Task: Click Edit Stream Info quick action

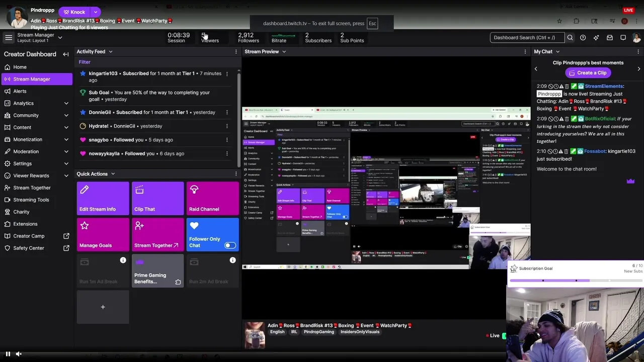Action: tap(103, 198)
